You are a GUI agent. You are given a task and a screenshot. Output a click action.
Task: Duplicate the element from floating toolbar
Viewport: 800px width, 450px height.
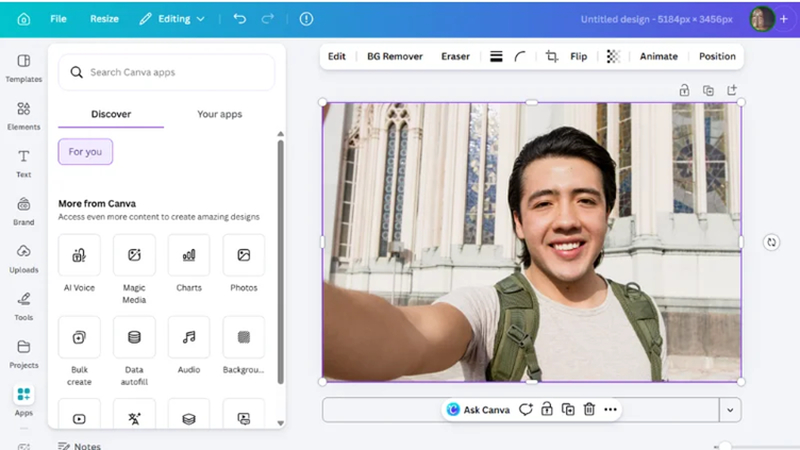568,409
